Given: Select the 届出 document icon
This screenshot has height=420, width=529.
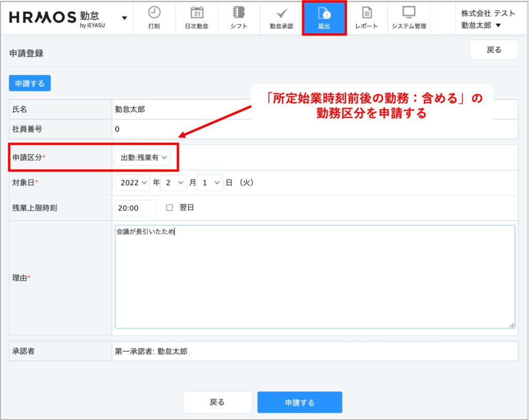Looking at the screenshot, I should click(324, 13).
